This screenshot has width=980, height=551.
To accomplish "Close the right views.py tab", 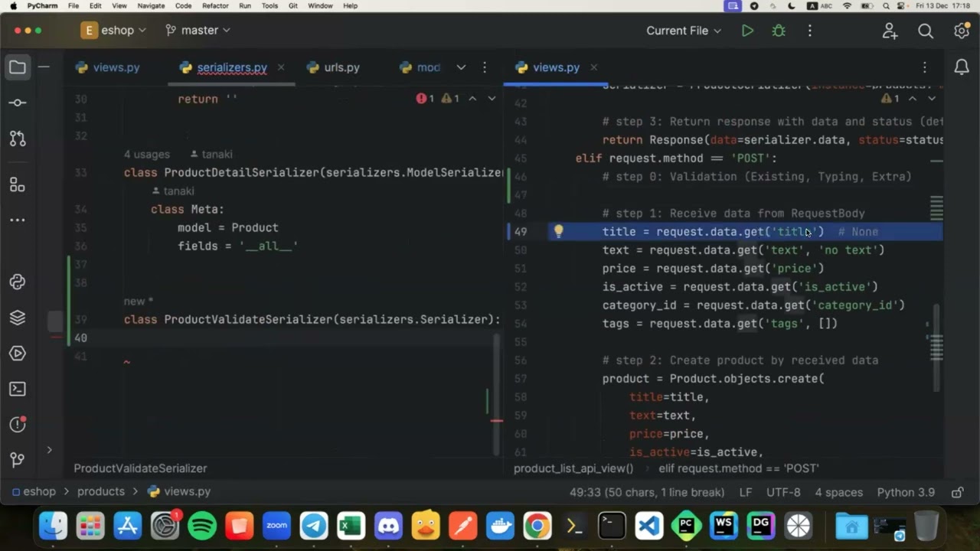I will tap(593, 67).
